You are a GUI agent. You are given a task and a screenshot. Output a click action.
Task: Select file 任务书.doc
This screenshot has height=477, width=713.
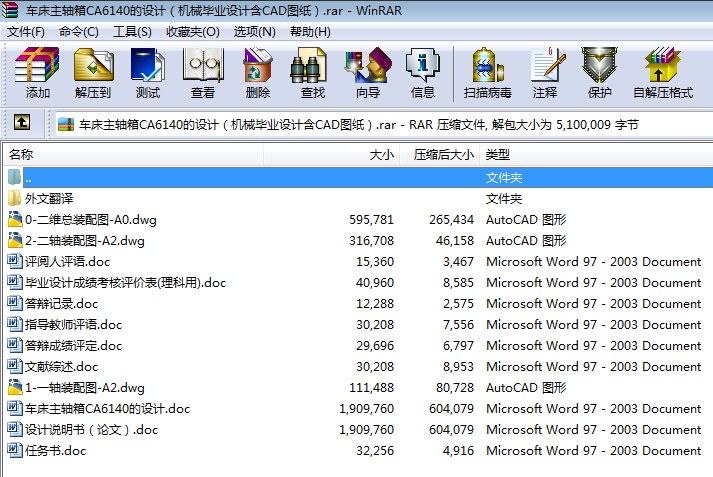point(55,451)
